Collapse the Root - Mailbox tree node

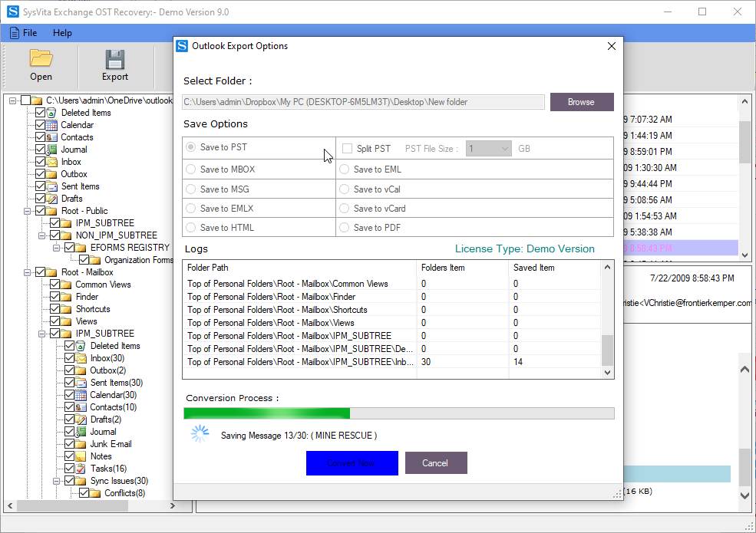28,272
